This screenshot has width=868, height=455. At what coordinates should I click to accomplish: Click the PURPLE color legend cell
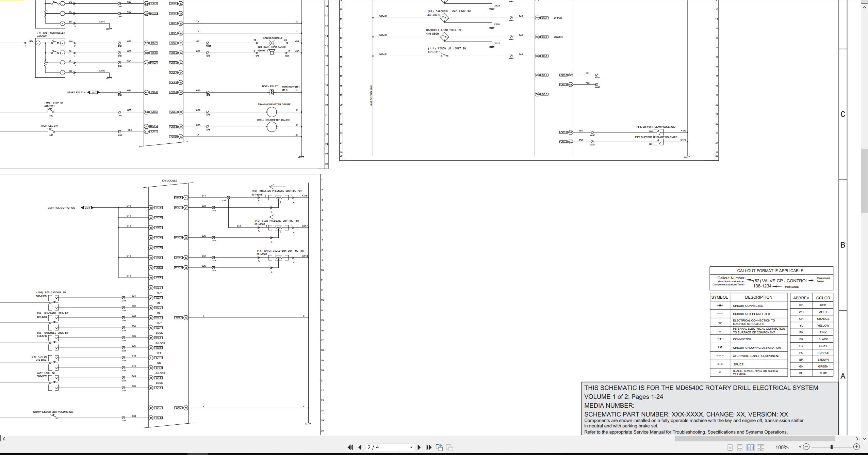tap(823, 352)
